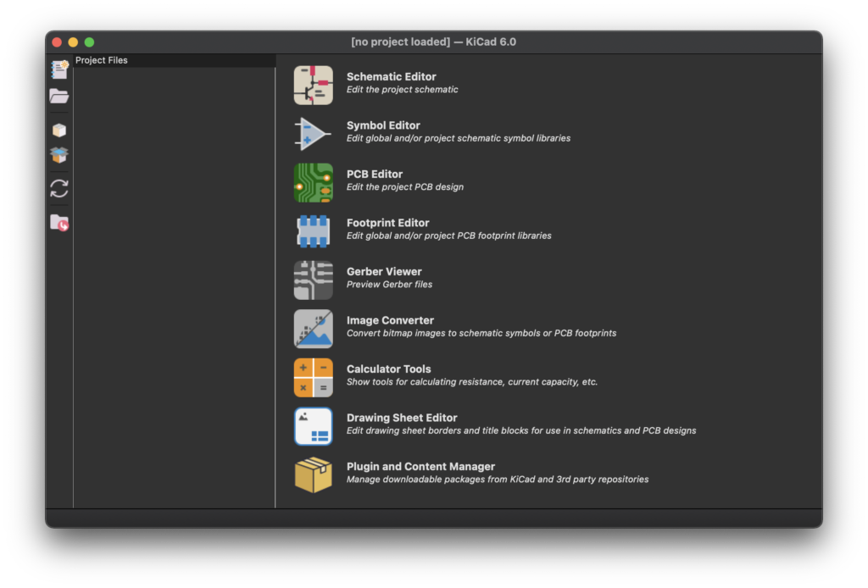Viewport: 868px width, 588px height.
Task: Click the PCB Editor title text
Action: coord(375,175)
